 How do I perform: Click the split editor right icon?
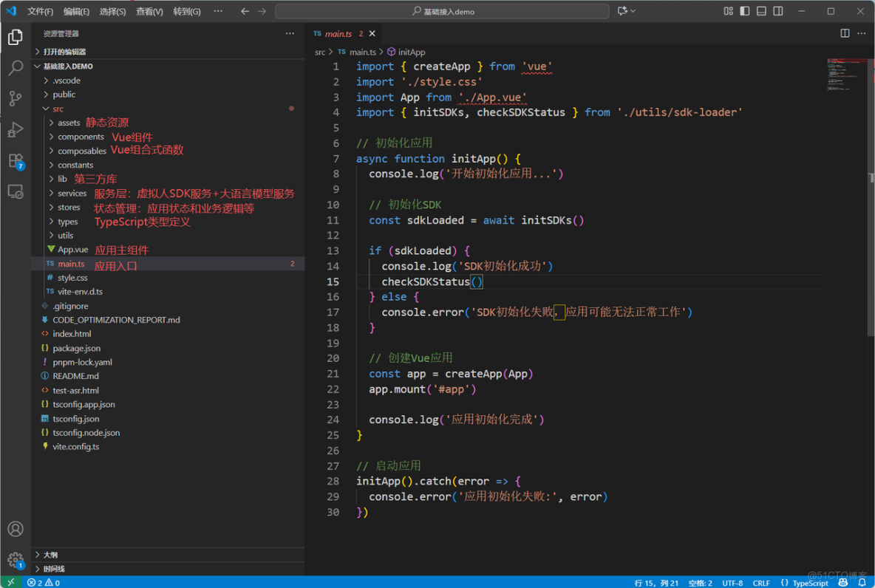pos(845,33)
